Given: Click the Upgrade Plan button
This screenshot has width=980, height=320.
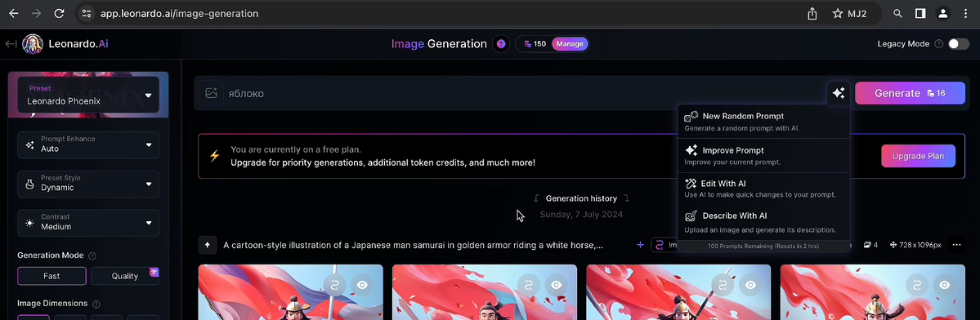Looking at the screenshot, I should (x=918, y=156).
